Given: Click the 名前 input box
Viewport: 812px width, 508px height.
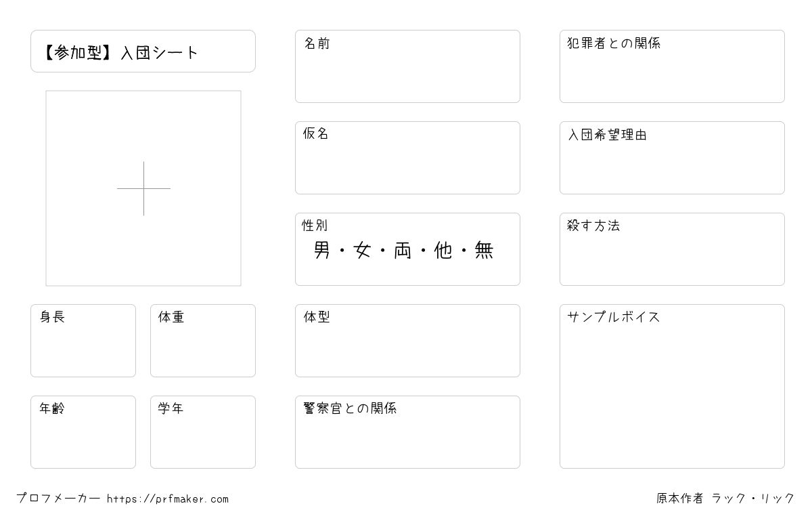Looking at the screenshot, I should pyautogui.click(x=407, y=66).
